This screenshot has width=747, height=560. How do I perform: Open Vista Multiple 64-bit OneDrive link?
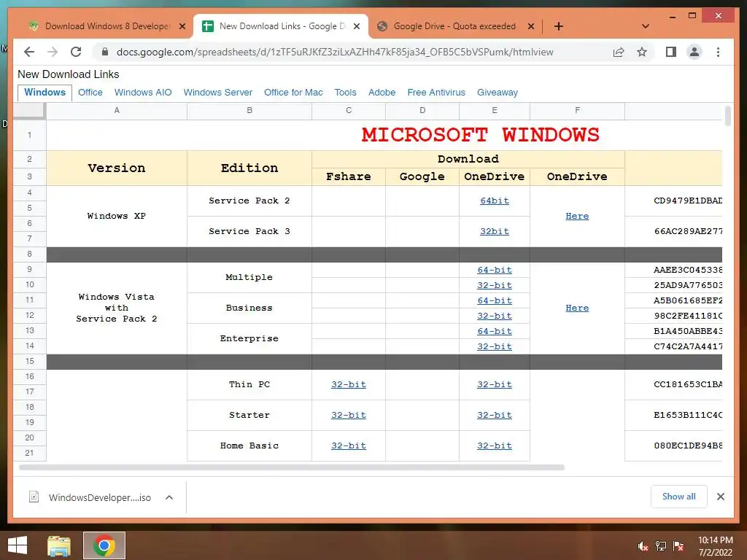tap(495, 270)
